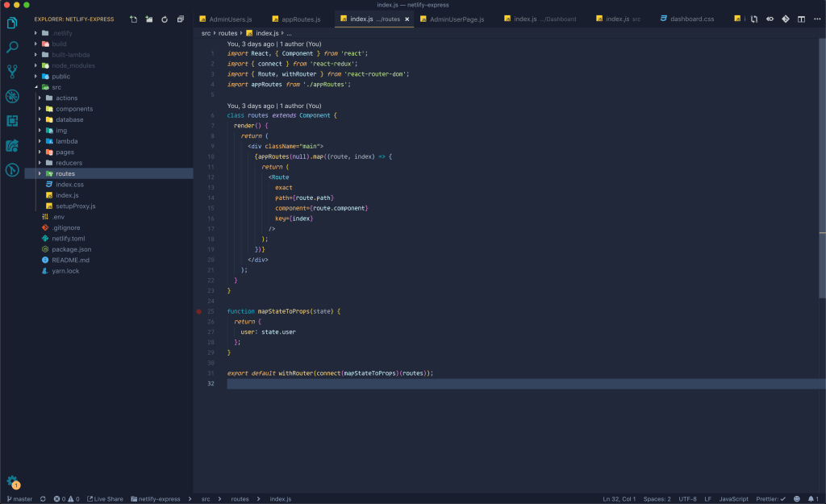Collapse all folders in Explorer

[x=180, y=19]
